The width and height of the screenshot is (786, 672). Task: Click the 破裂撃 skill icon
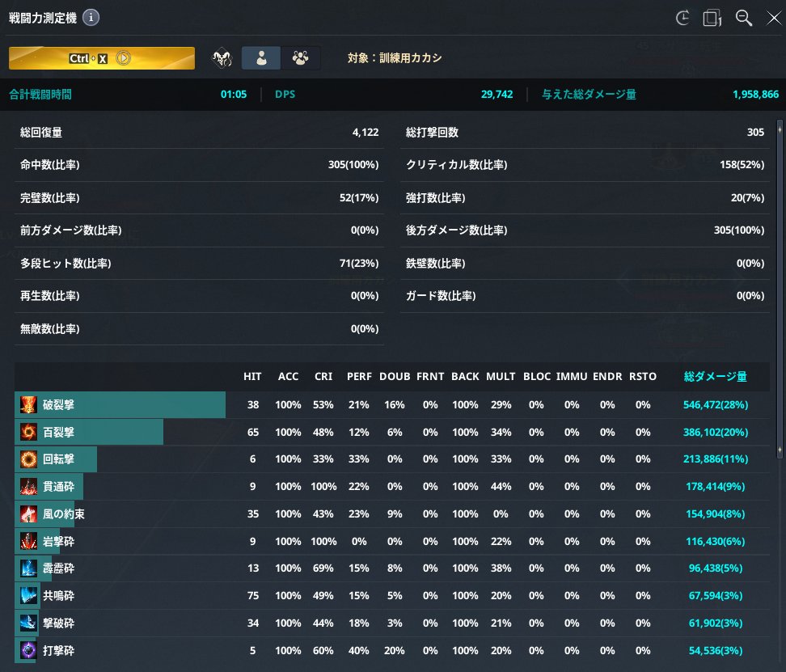(28, 404)
